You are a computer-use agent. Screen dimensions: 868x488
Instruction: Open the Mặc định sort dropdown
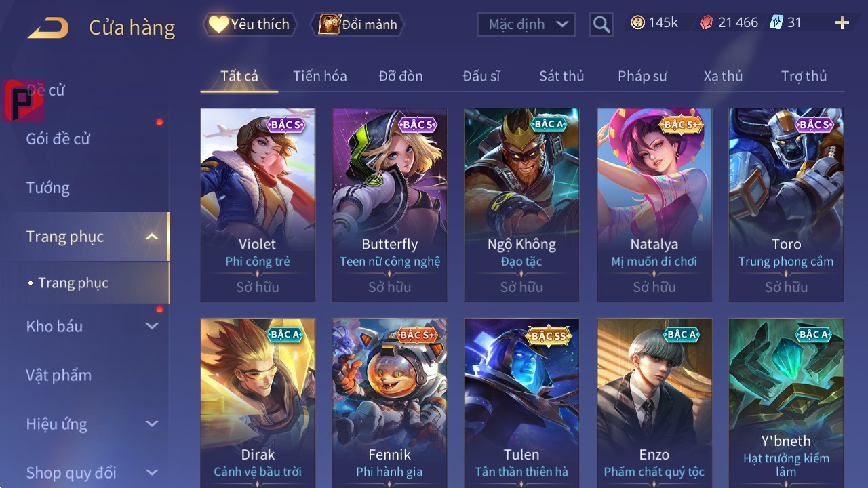526,24
